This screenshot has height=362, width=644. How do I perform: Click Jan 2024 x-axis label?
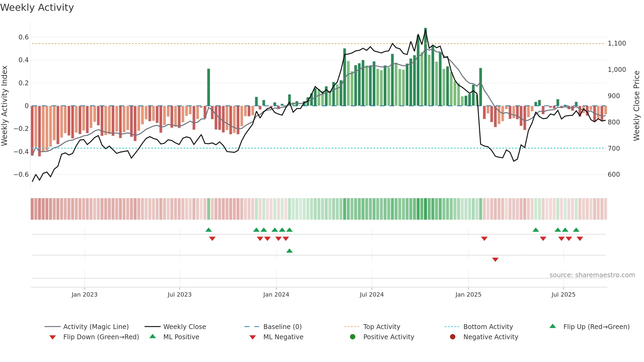click(276, 294)
